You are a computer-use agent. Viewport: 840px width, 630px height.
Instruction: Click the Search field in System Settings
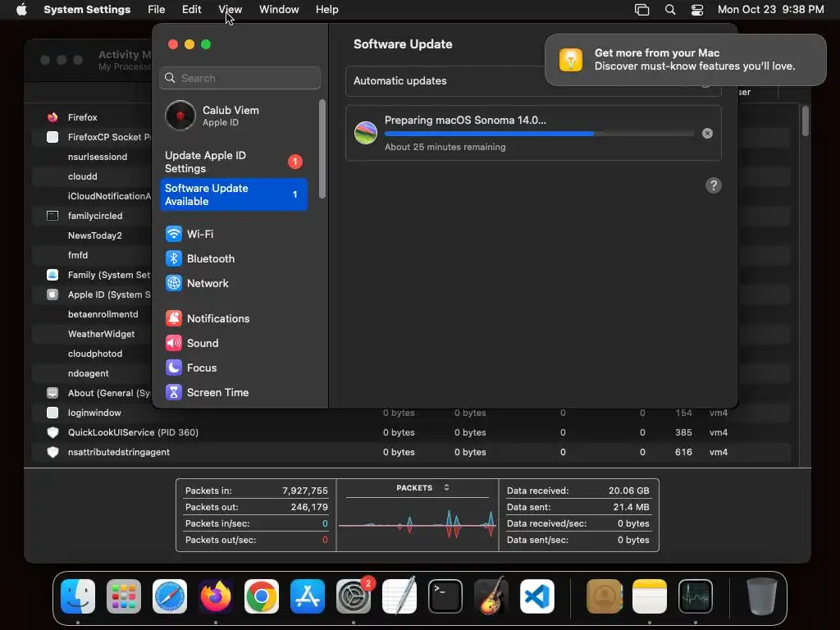(240, 78)
